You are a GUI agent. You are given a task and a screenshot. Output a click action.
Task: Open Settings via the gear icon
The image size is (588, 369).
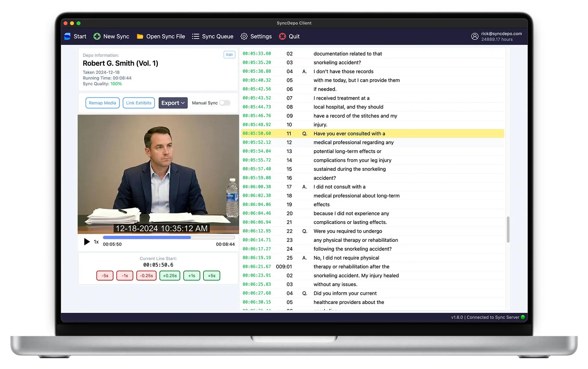(244, 36)
